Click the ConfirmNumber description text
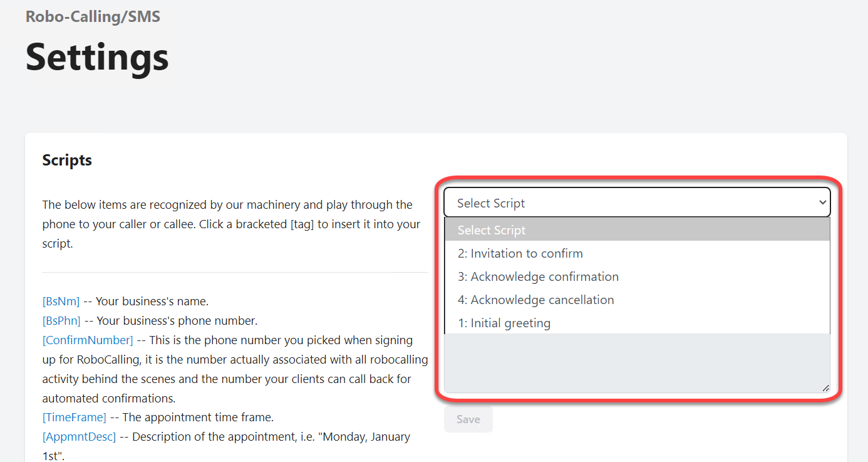 click(235, 369)
